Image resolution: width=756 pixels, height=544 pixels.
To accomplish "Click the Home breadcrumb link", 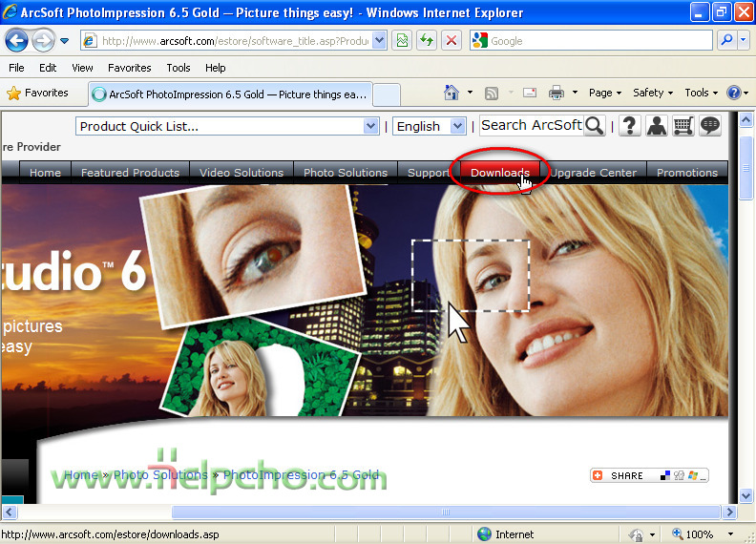I will pyautogui.click(x=81, y=475).
